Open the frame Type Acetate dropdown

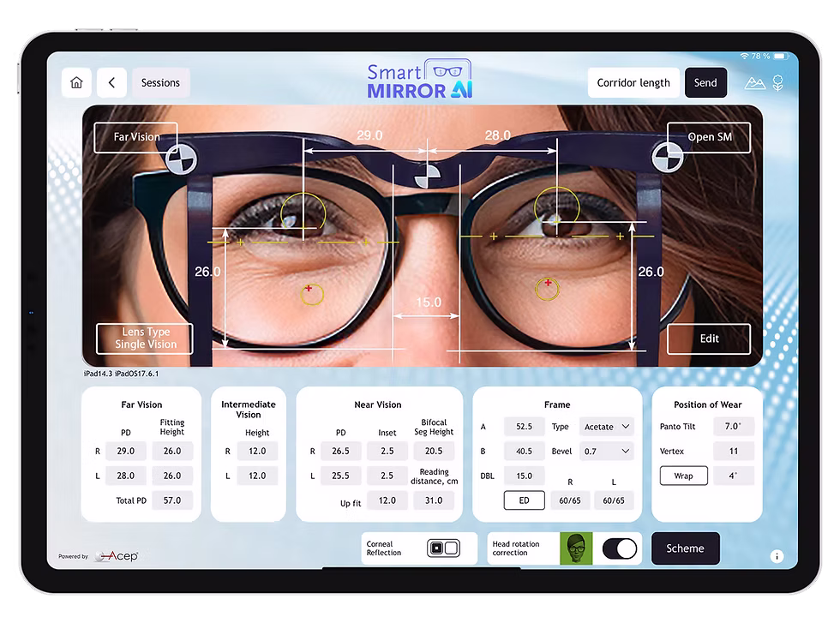pyautogui.click(x=607, y=427)
